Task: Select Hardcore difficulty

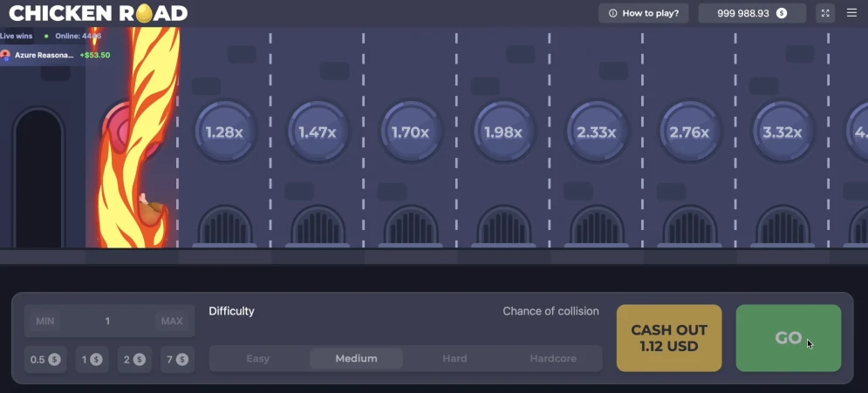Action: tap(553, 359)
